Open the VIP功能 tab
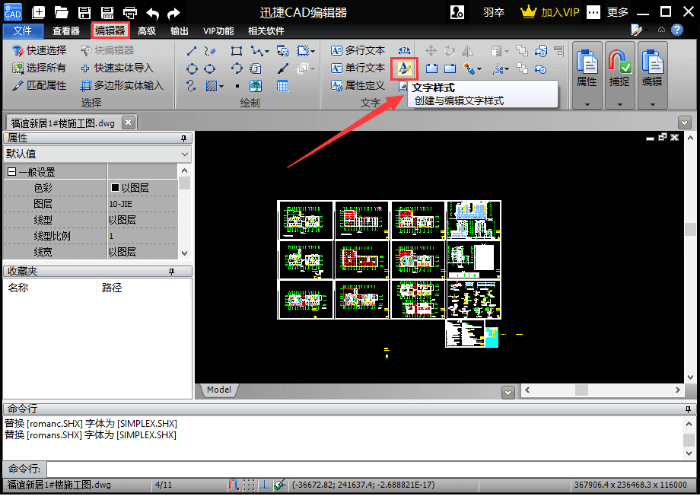Image resolution: width=700 pixels, height=495 pixels. (218, 31)
